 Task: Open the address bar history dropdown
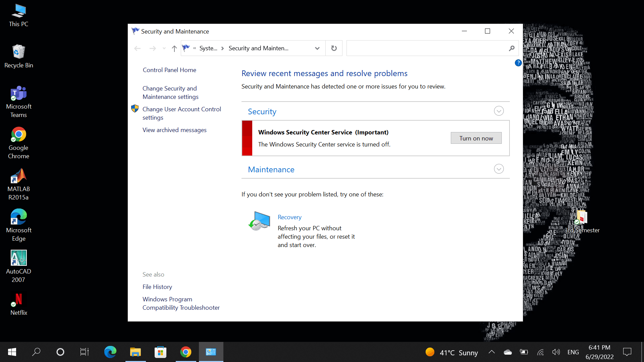[x=317, y=48]
